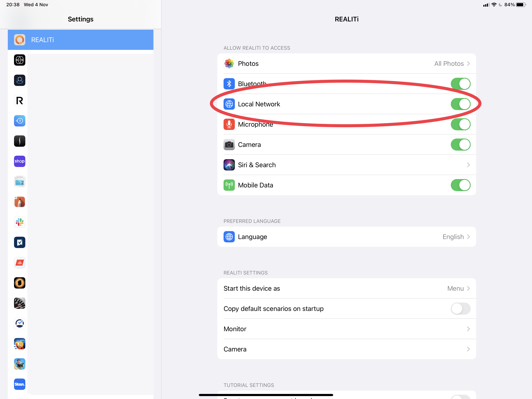Tap the Stan app icon
Viewport: 532px width, 399px height.
[19, 384]
